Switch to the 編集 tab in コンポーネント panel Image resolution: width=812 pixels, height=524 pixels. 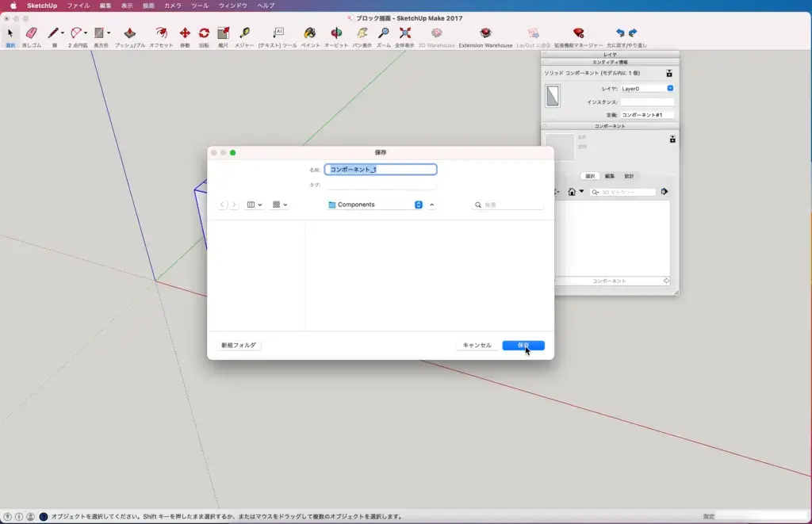[x=610, y=176]
